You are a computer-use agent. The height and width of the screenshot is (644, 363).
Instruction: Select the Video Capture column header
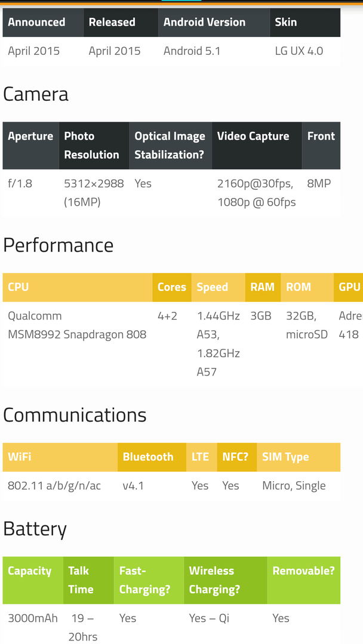257,145
